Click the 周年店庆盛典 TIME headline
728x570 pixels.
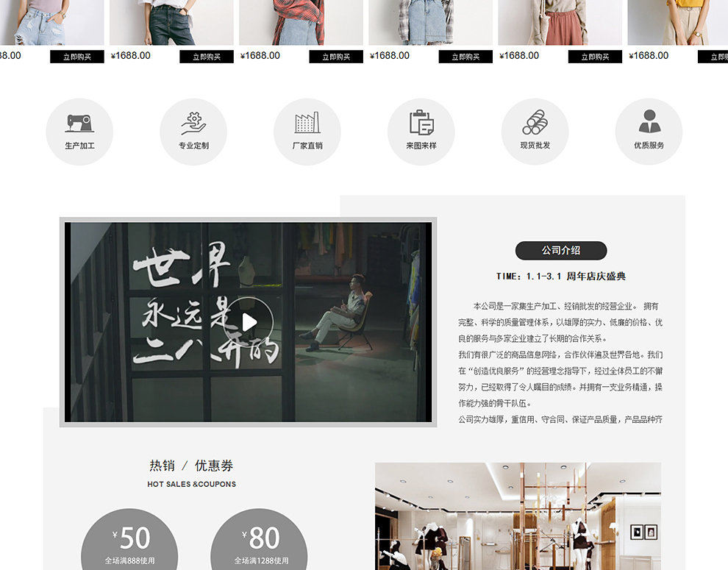coord(561,277)
